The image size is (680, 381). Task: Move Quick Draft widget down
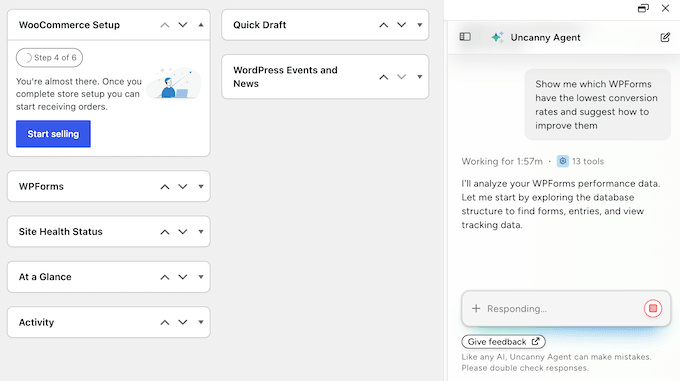(x=402, y=25)
